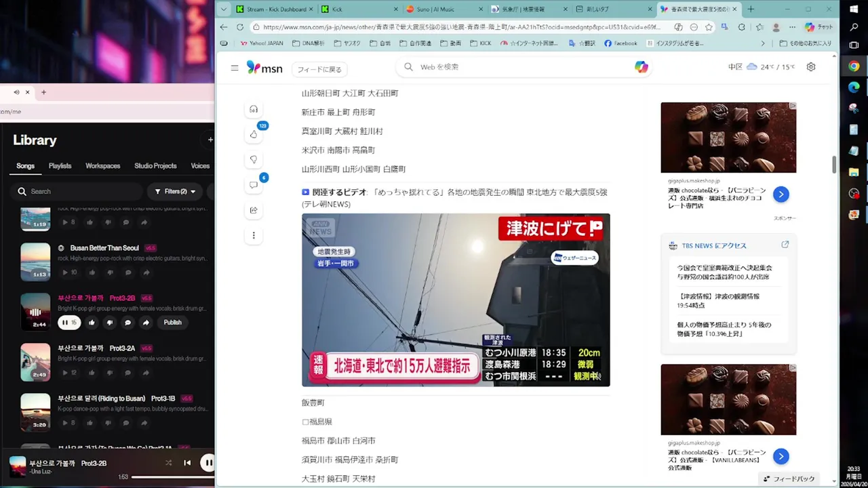Open the Filters (2) dropdown in Suno
Screen dimensions: 868x488
(x=175, y=191)
